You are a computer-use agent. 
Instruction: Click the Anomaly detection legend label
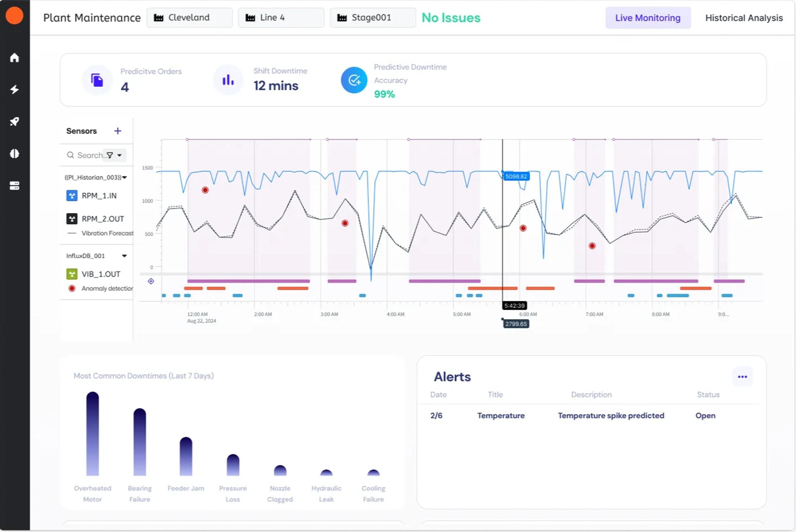(x=107, y=289)
